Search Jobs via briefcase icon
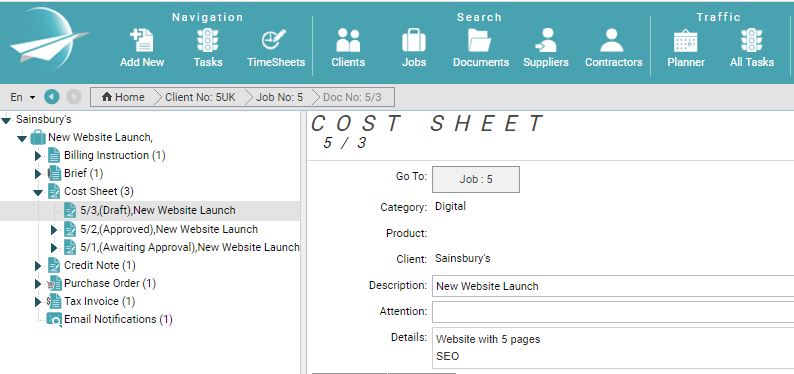 click(x=414, y=40)
